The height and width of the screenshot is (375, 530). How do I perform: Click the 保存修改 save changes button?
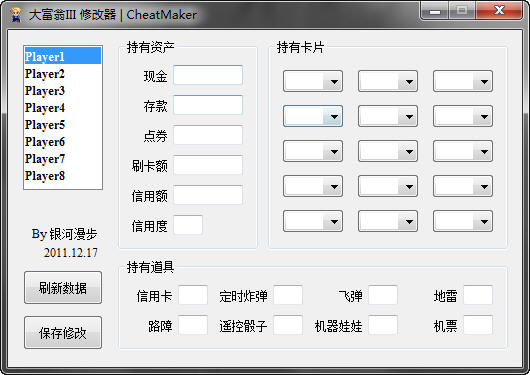coord(63,332)
